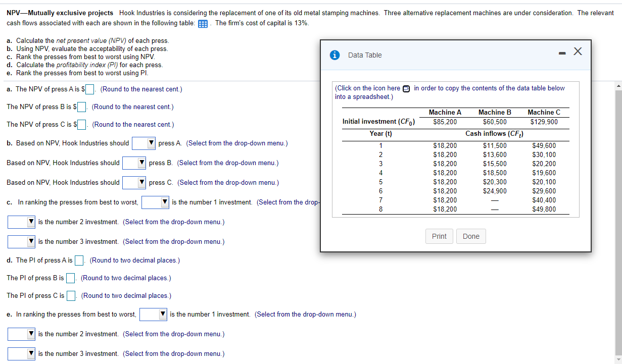Open part e number 2 investment dropdown
The image size is (622, 364).
(x=22, y=334)
